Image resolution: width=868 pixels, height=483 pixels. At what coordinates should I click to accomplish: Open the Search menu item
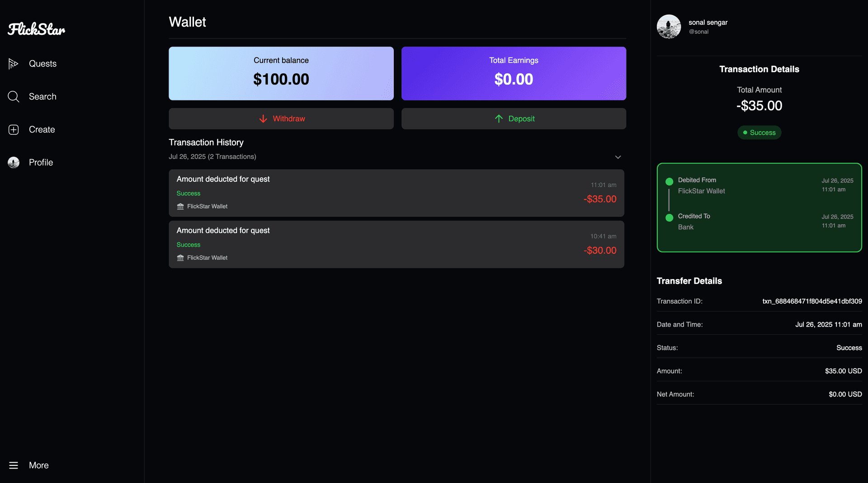pos(42,97)
